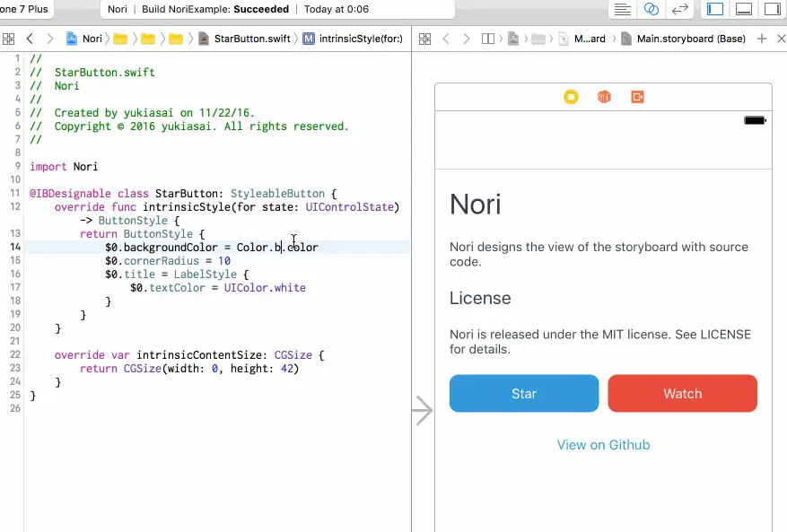Select the yellow View Controller dock icon
The height and width of the screenshot is (532, 787).
571,97
